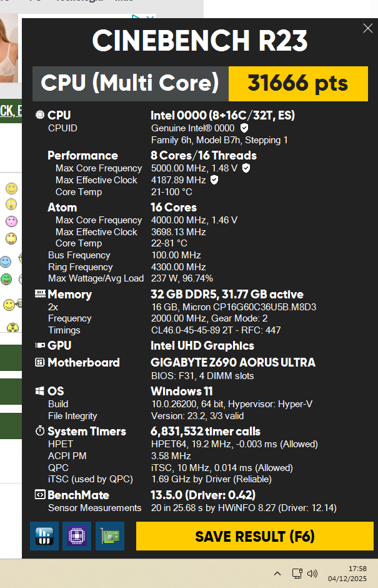This screenshot has width=378, height=588.
Task: Select the 3698.13 MHz effective clock
Action: (178, 232)
